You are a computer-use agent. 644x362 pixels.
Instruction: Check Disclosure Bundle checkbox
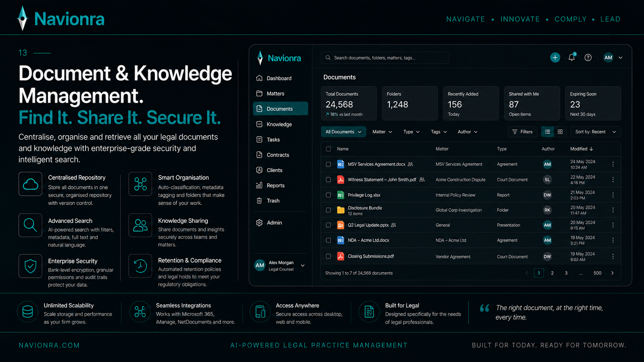click(328, 210)
